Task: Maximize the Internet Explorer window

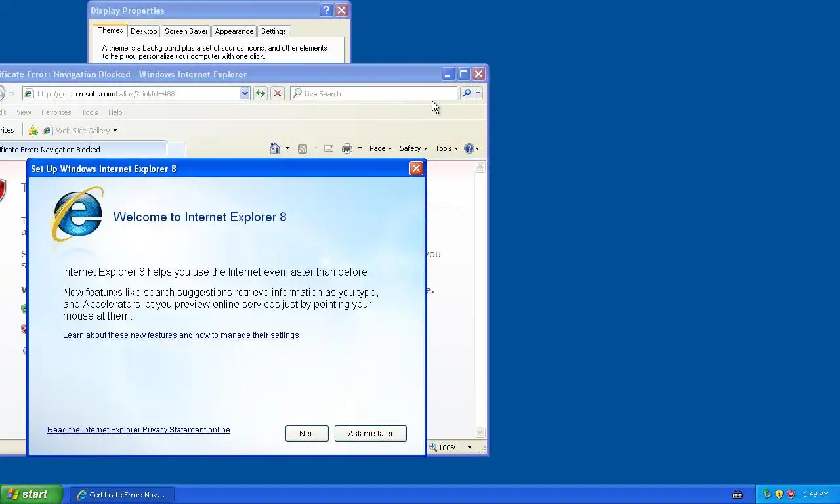Action: [x=463, y=74]
